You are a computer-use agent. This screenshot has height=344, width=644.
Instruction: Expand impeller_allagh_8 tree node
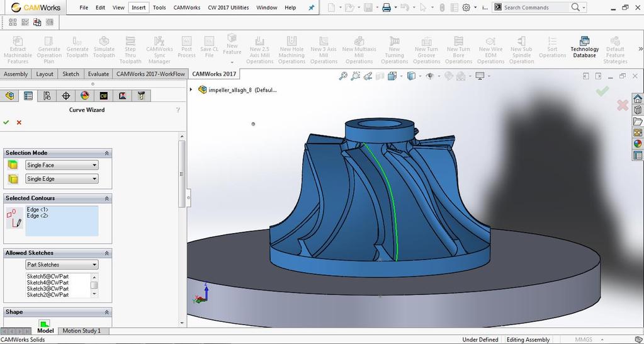click(x=191, y=89)
